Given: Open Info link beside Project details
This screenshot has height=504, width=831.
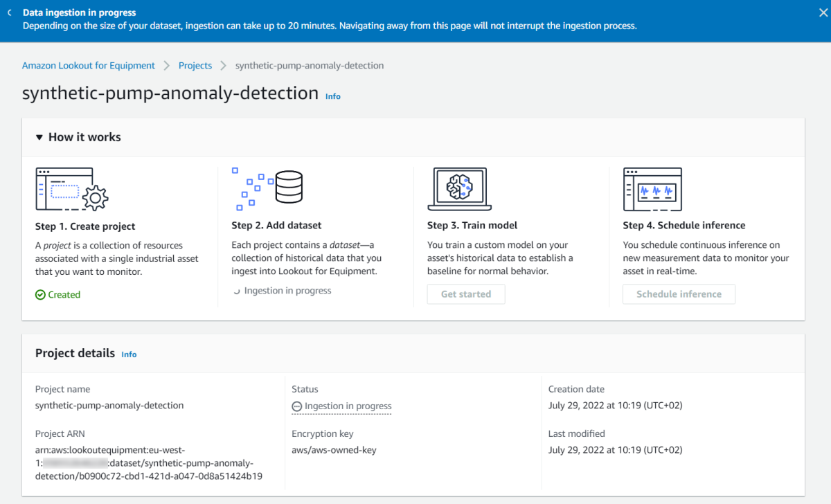Looking at the screenshot, I should point(129,354).
